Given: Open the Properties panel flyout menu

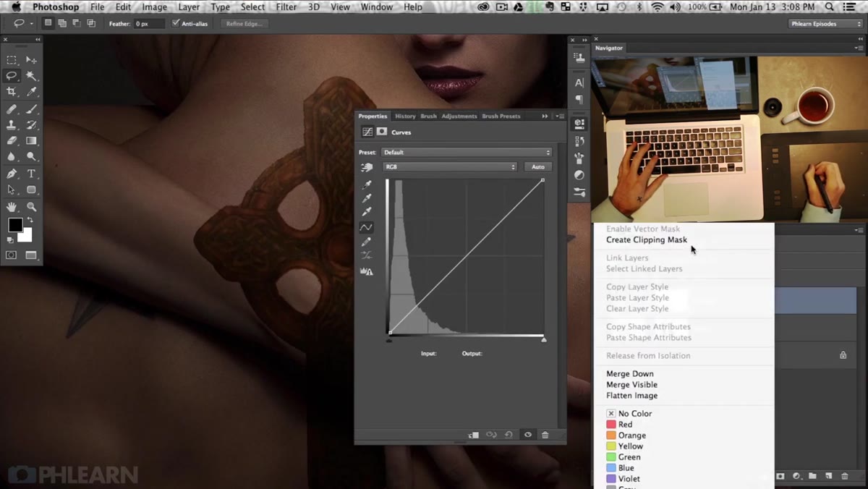Looking at the screenshot, I should pos(560,116).
